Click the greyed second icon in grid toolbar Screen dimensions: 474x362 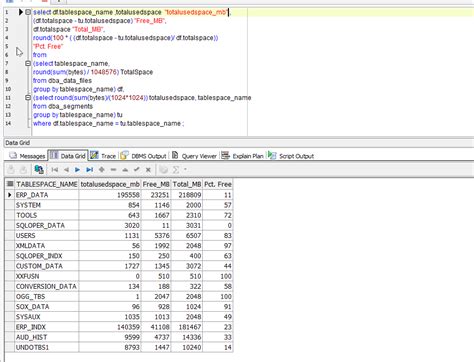pos(23,170)
